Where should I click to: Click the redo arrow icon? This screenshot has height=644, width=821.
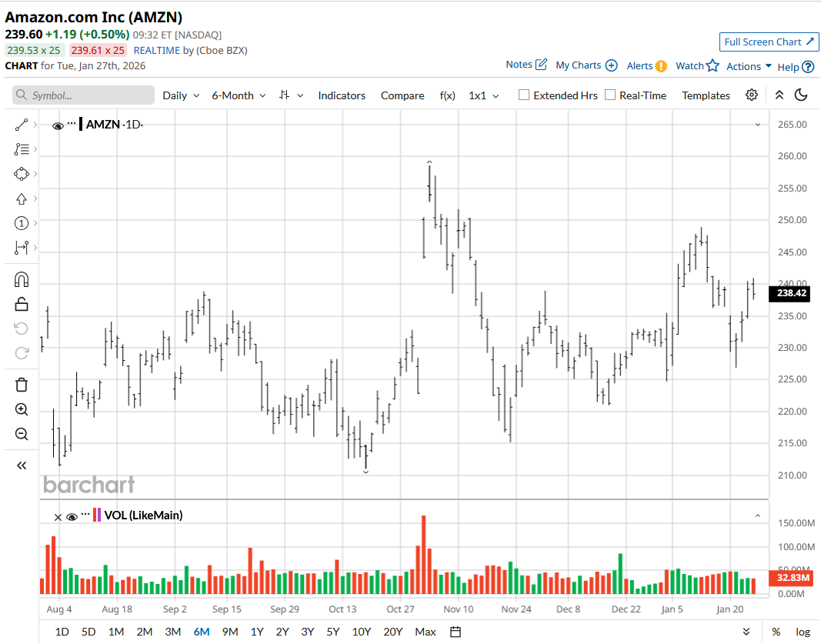point(22,353)
